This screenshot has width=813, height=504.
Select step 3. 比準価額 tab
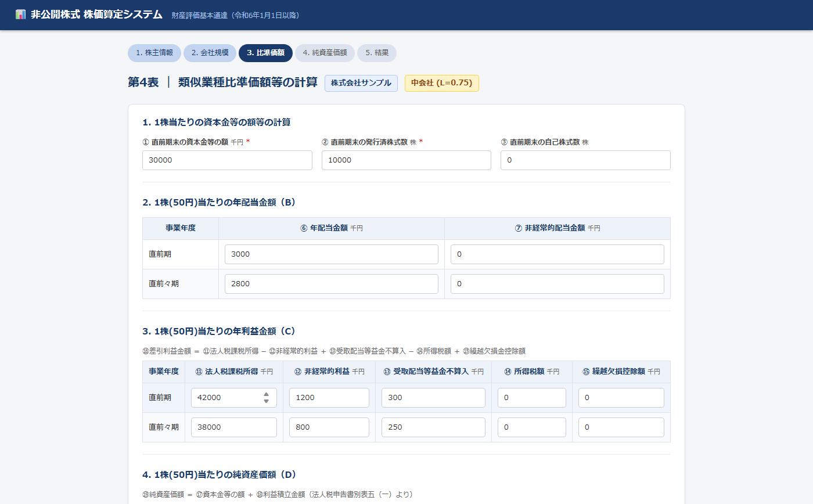point(265,53)
